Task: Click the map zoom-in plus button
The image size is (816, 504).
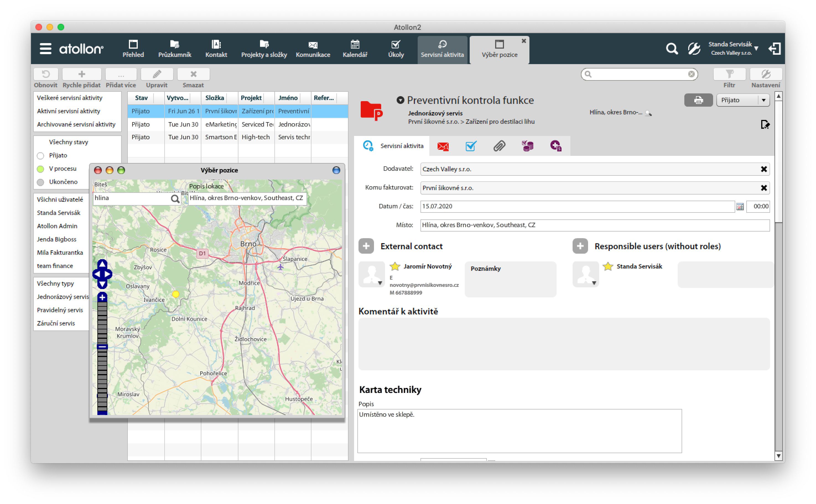Action: [x=102, y=297]
